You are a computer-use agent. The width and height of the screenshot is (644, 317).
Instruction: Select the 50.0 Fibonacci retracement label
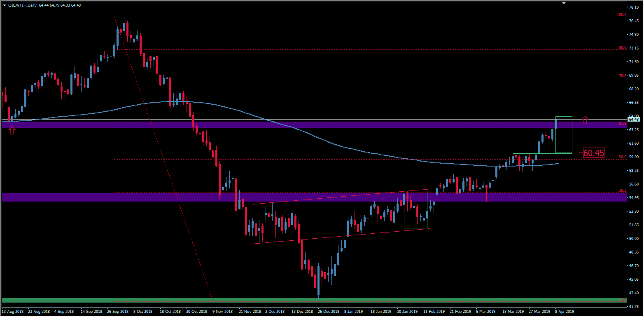(x=622, y=157)
